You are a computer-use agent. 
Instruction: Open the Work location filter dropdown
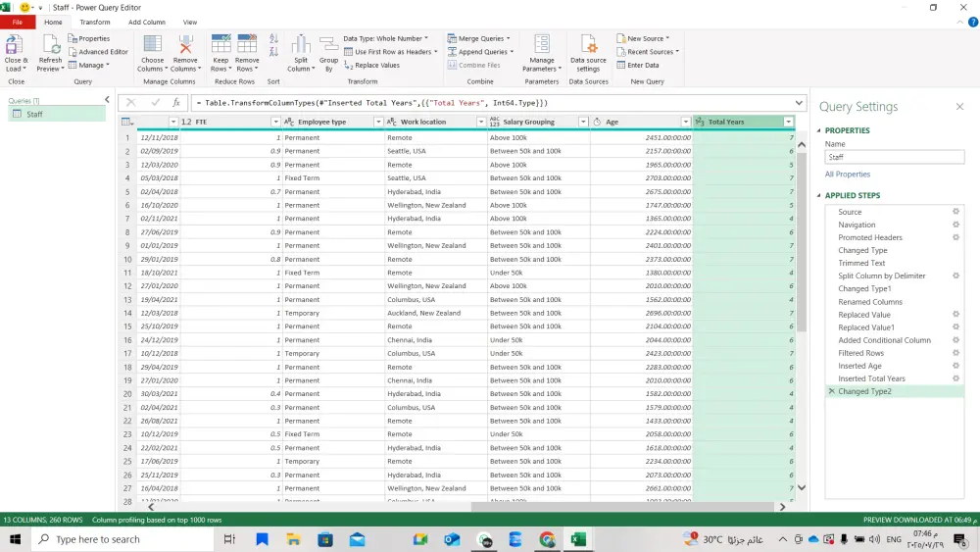tap(480, 122)
